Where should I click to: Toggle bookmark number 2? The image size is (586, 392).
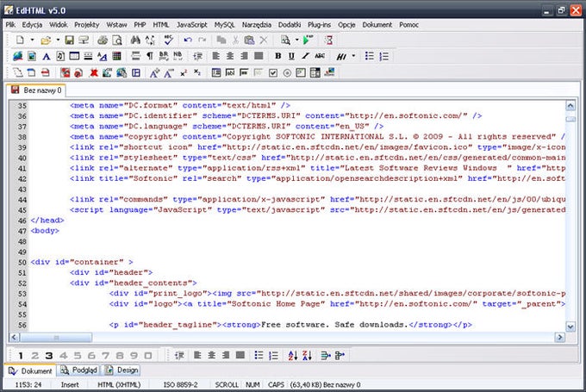(x=34, y=356)
